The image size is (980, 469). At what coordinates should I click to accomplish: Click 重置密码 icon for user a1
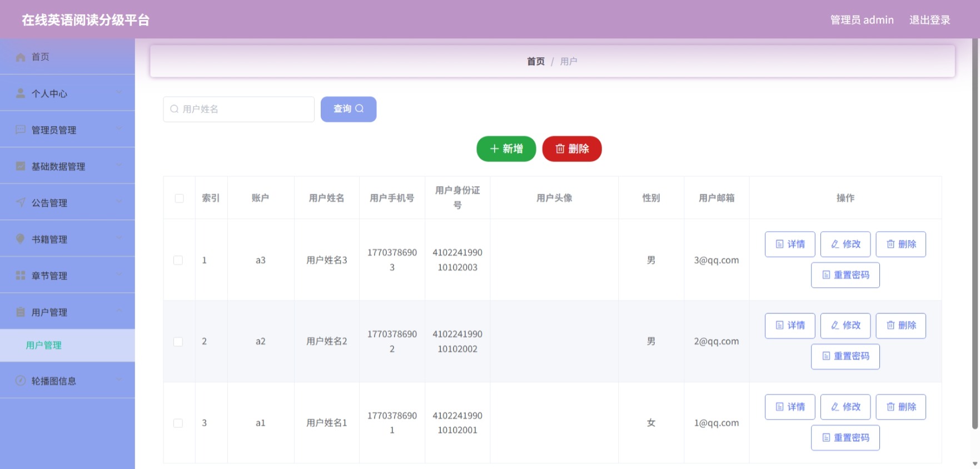826,438
